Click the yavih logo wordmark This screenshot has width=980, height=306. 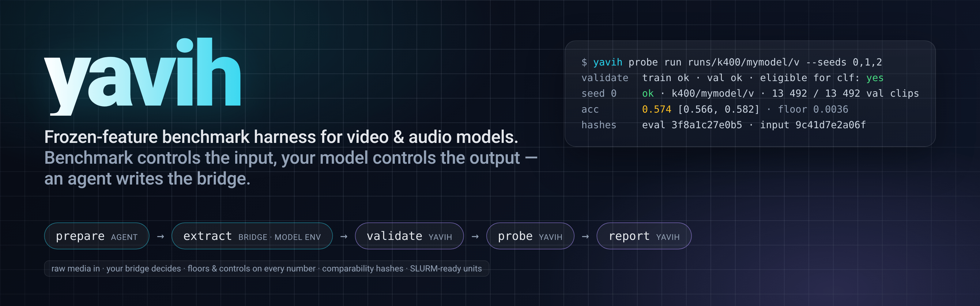click(x=143, y=76)
